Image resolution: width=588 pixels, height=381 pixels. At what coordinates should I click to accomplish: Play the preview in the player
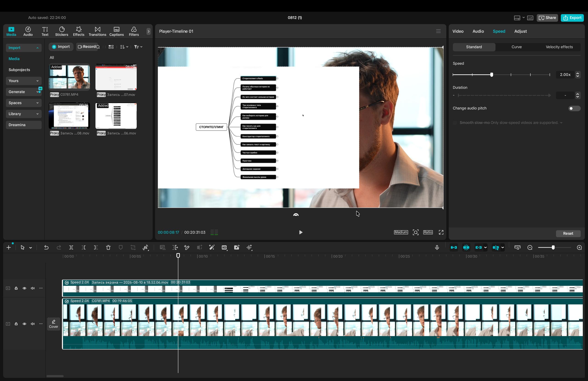[x=300, y=232]
